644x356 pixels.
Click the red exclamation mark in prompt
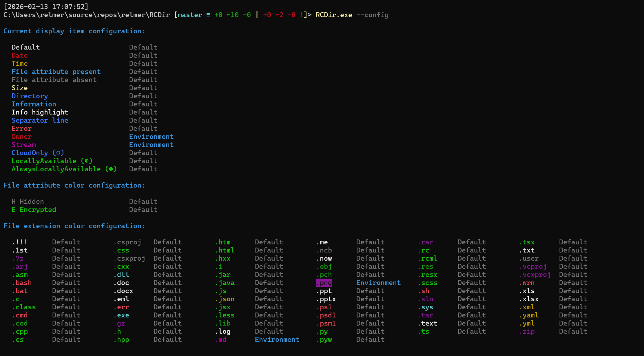(x=302, y=15)
